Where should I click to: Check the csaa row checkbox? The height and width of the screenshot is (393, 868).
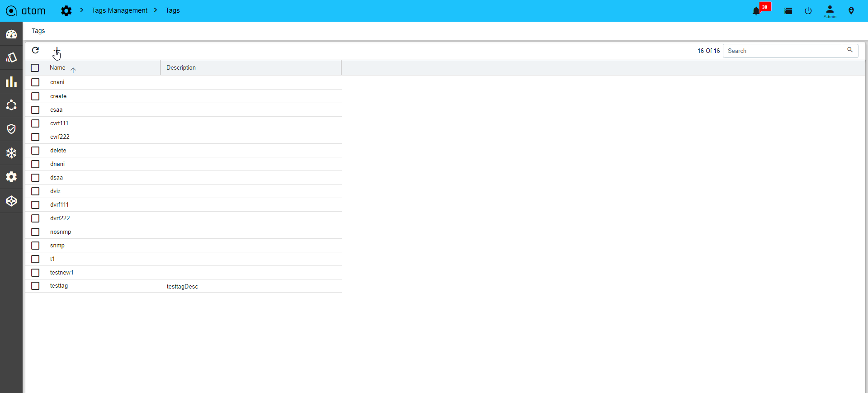click(x=35, y=110)
